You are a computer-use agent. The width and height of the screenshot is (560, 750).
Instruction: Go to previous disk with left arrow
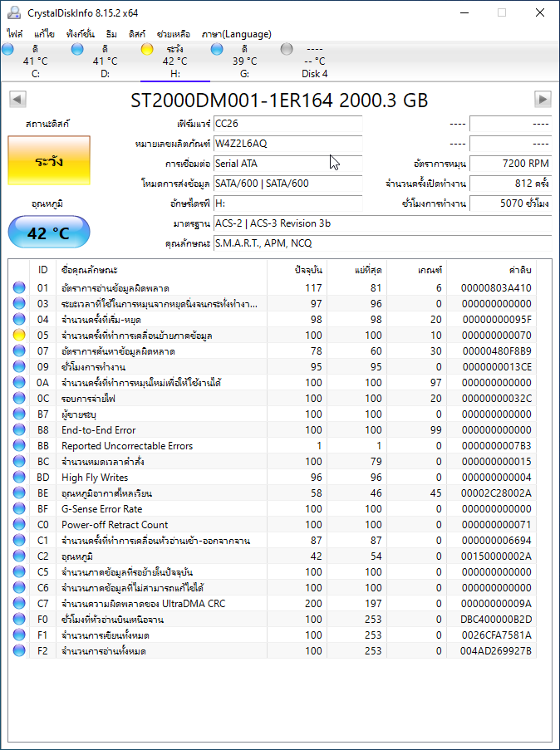click(17, 100)
